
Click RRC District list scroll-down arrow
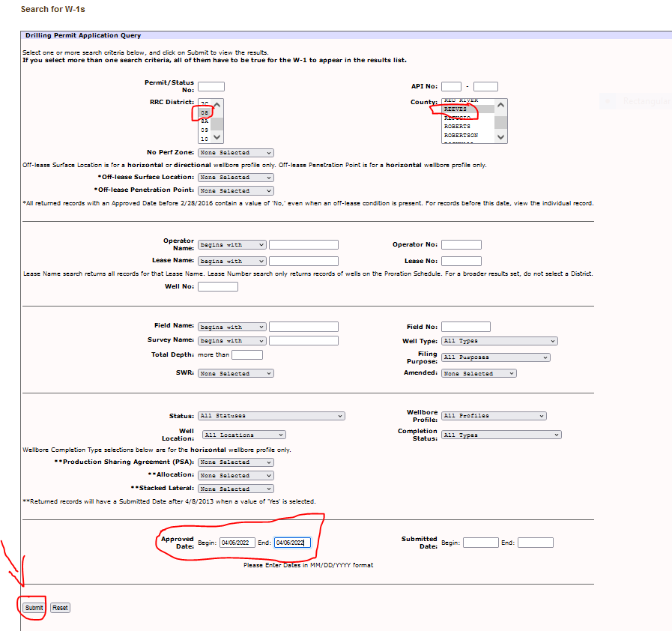tap(217, 137)
